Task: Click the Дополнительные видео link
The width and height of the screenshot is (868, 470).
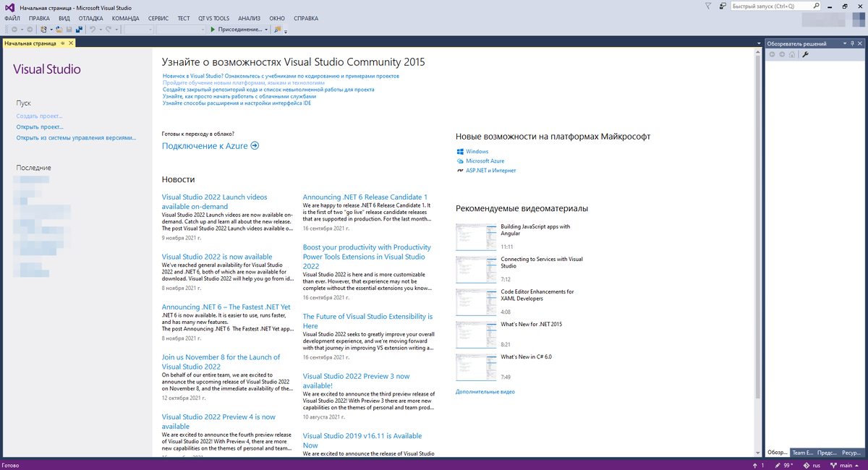Action: click(x=485, y=392)
